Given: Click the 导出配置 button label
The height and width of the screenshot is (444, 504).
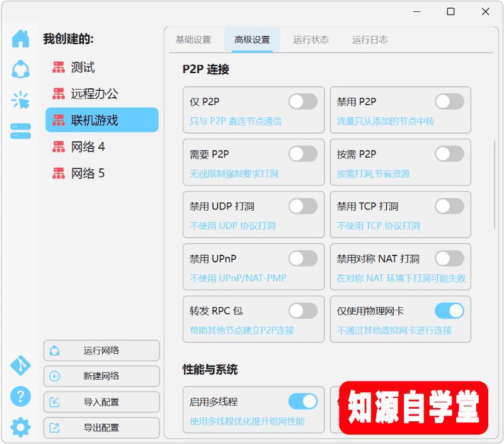Looking at the screenshot, I should 101,428.
